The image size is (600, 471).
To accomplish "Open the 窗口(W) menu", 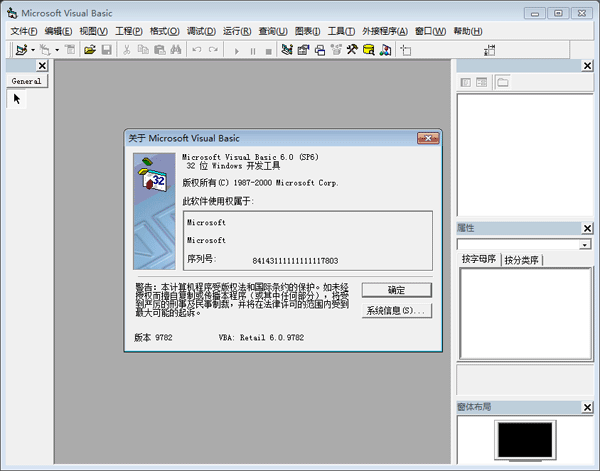I will click(x=430, y=31).
